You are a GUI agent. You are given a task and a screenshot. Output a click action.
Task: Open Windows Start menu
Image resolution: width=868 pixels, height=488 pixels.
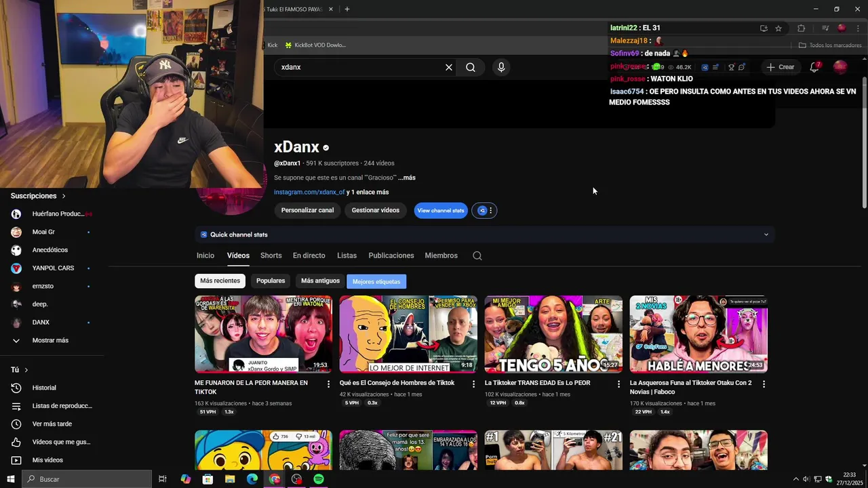[x=10, y=479]
